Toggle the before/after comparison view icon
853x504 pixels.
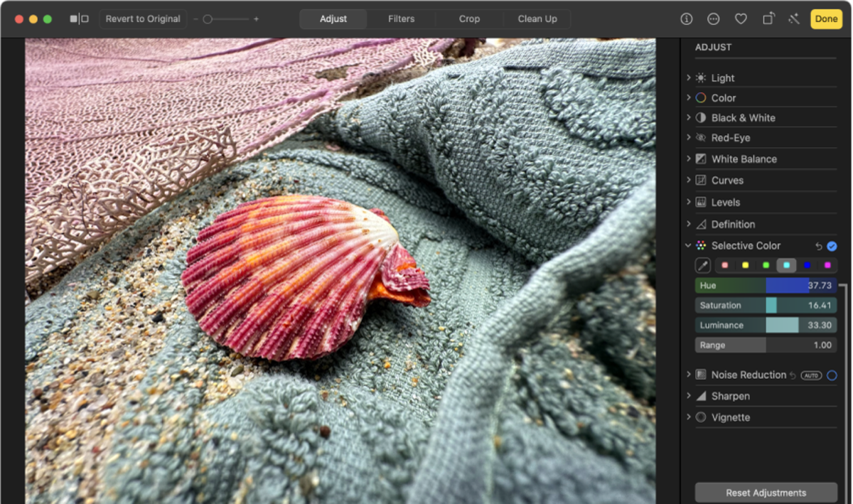(79, 19)
